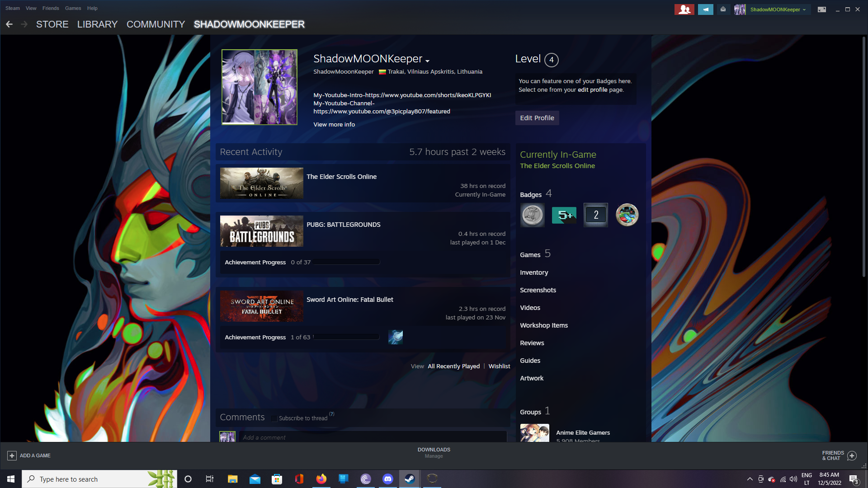Screen dimensions: 868x488
Task: Open the Workshop Items link
Action: coord(544,325)
